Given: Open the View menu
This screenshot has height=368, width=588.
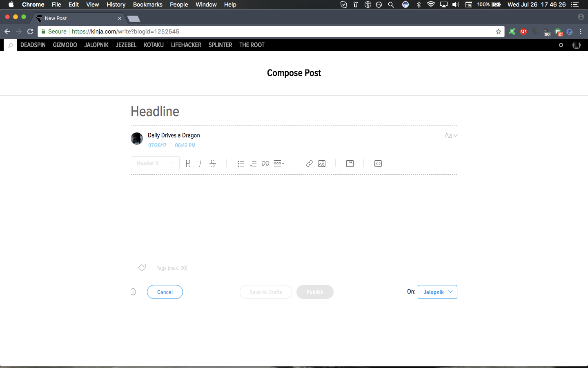Looking at the screenshot, I should tap(92, 4).
